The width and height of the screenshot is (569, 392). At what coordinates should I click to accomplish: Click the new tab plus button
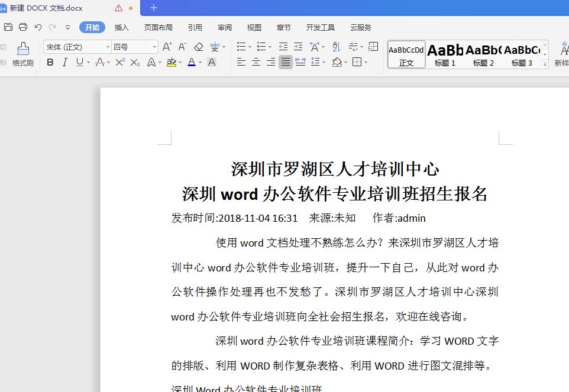(x=154, y=8)
